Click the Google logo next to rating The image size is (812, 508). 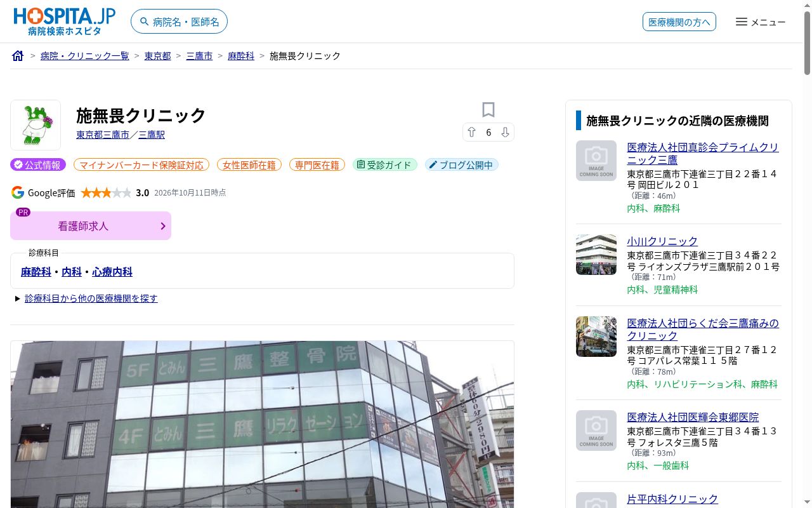[x=18, y=192]
